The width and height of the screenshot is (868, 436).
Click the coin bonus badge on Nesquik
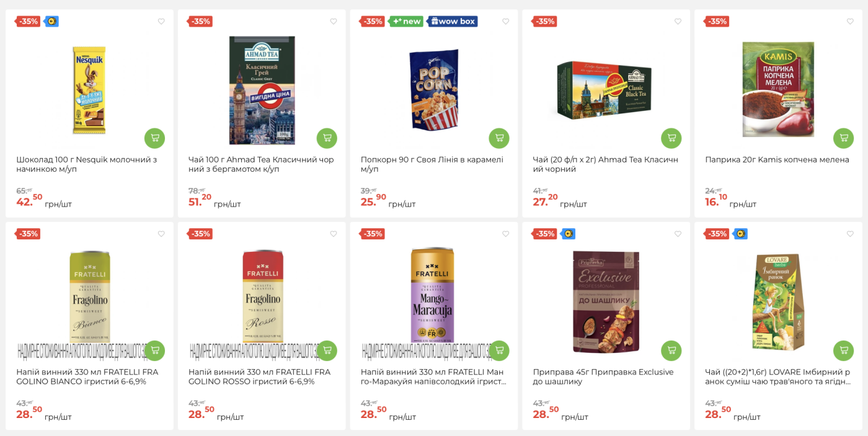(51, 22)
